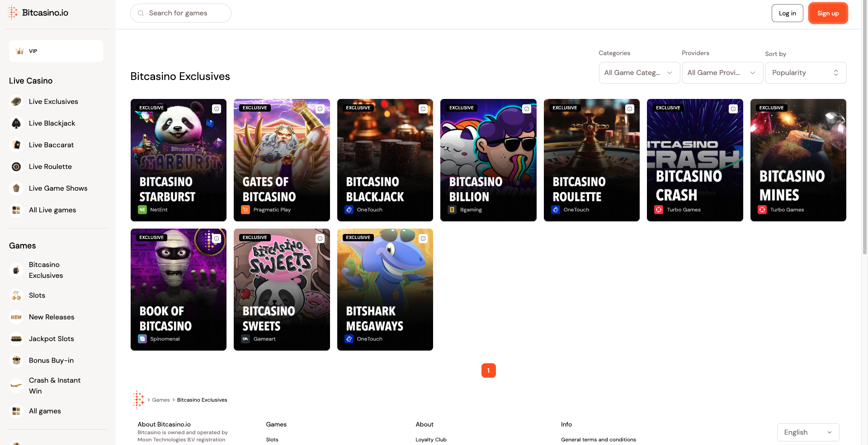Open Live Exclusives in the sidebar
This screenshot has height=445, width=868.
coord(53,102)
